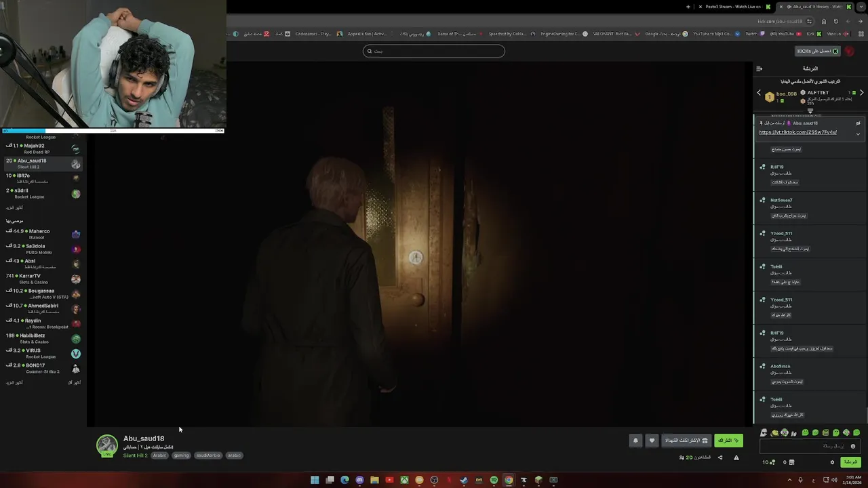The image size is (868, 488).
Task: Open taskbar volume control
Action: click(833, 480)
